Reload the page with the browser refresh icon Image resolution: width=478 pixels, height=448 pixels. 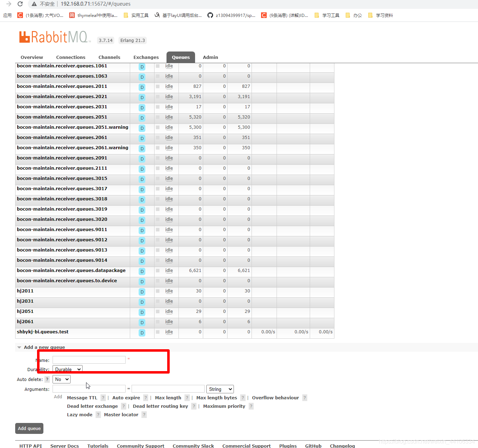point(20,4)
